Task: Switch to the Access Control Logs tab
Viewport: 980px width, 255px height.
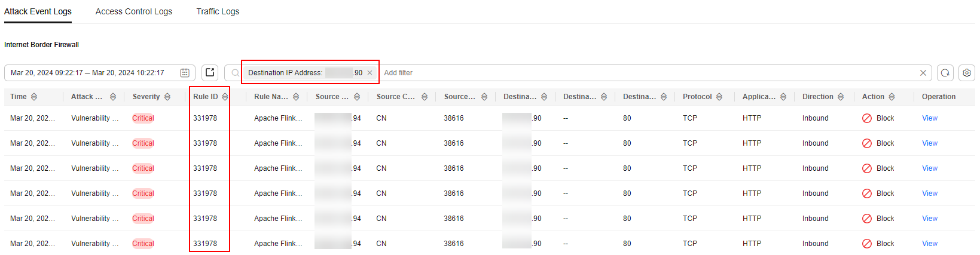Action: tap(134, 11)
